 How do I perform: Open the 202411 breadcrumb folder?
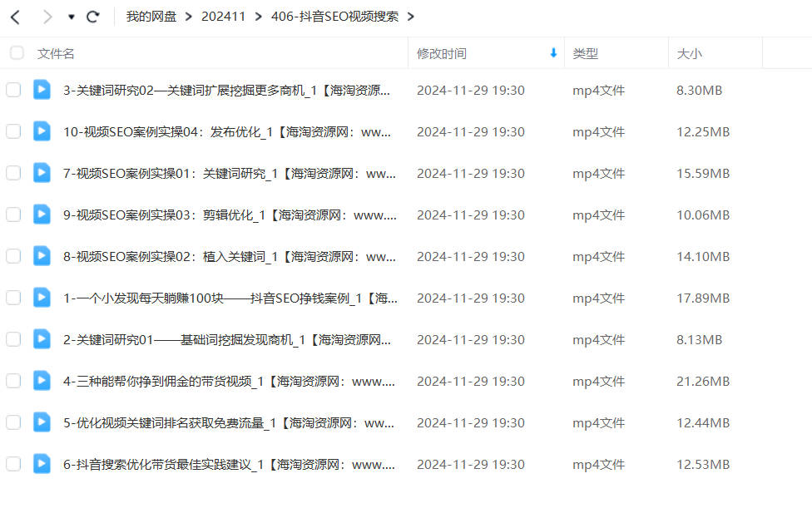pyautogui.click(x=223, y=17)
